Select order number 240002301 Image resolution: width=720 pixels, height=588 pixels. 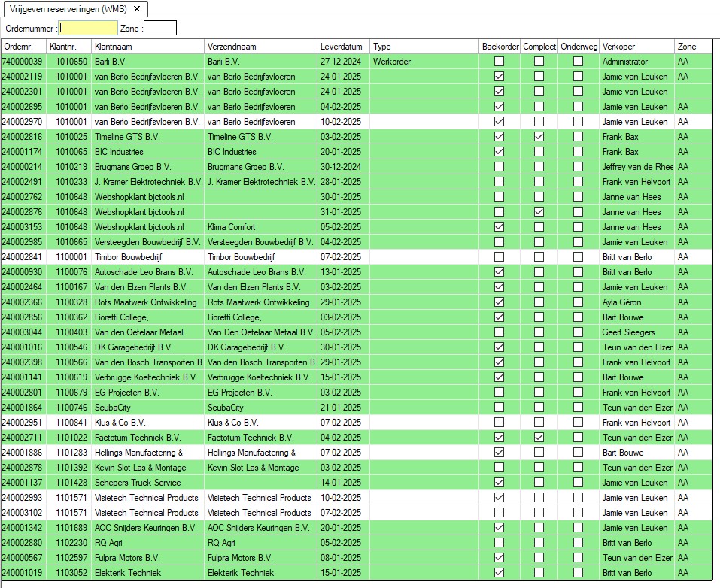22,92
